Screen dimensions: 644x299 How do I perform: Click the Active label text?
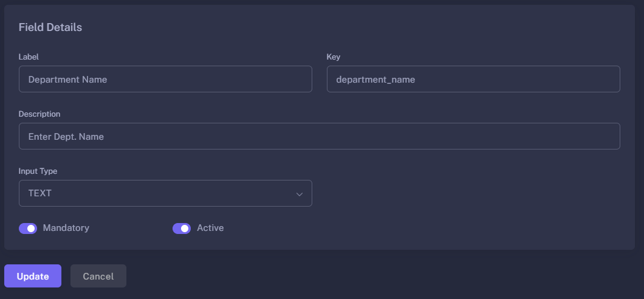pos(210,228)
